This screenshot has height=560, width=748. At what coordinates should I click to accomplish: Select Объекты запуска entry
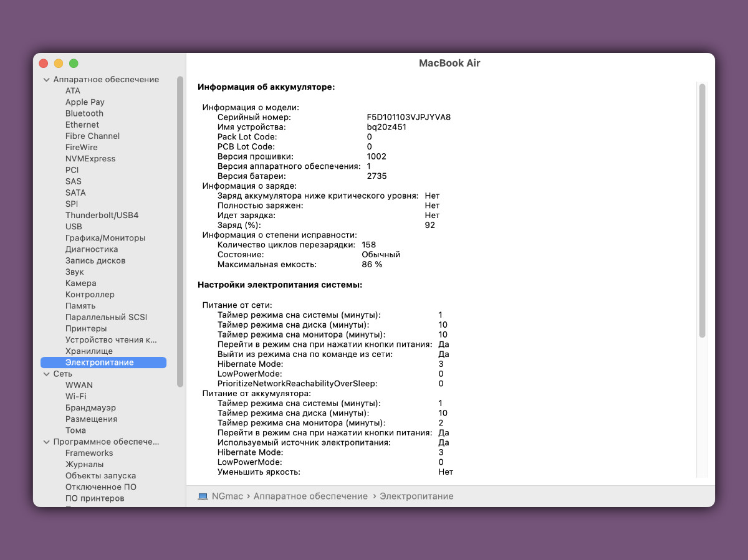pos(100,476)
